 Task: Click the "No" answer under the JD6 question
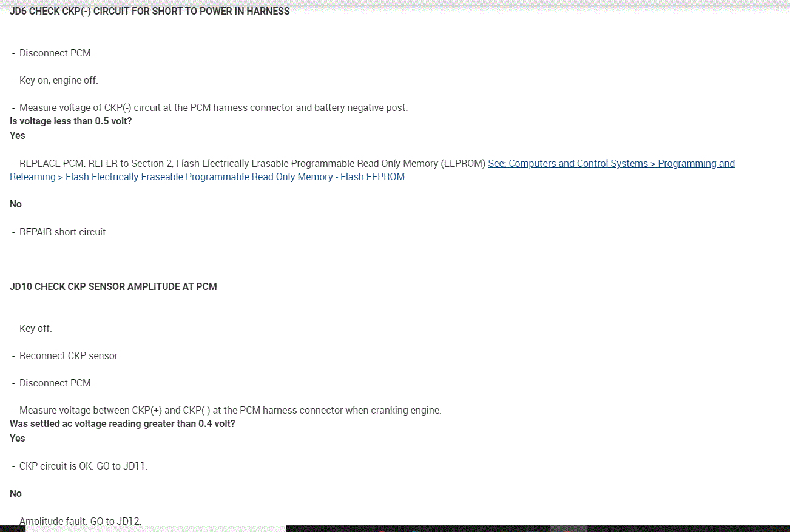(16, 204)
